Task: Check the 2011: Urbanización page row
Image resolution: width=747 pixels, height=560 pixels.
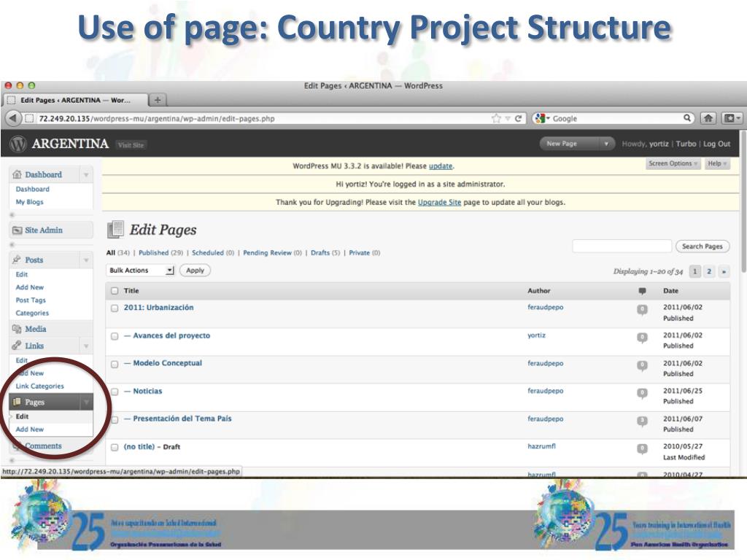Action: [115, 308]
